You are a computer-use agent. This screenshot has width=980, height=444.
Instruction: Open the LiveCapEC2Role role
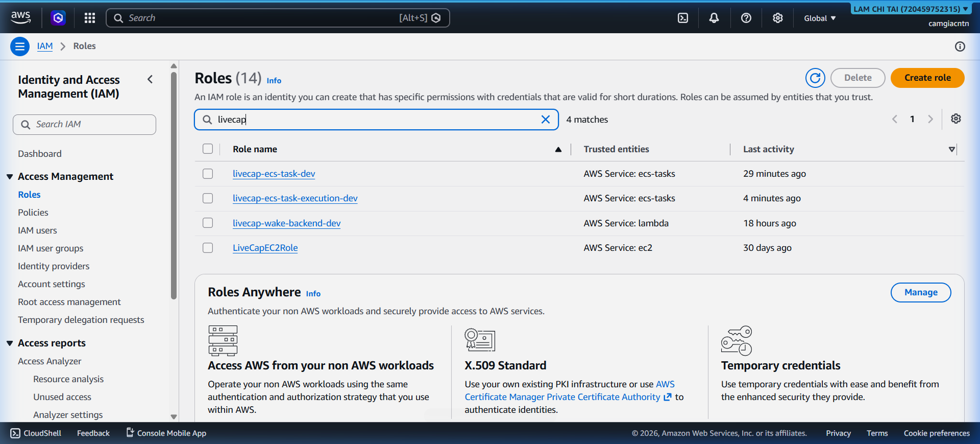[x=265, y=248]
